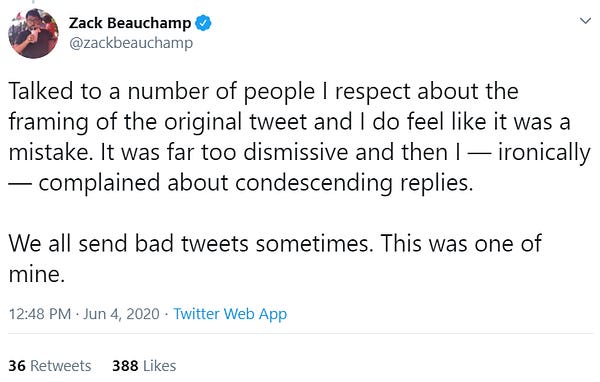600x382 pixels.
Task: Click the word 'mine.' ending the tweet
Action: (37, 274)
